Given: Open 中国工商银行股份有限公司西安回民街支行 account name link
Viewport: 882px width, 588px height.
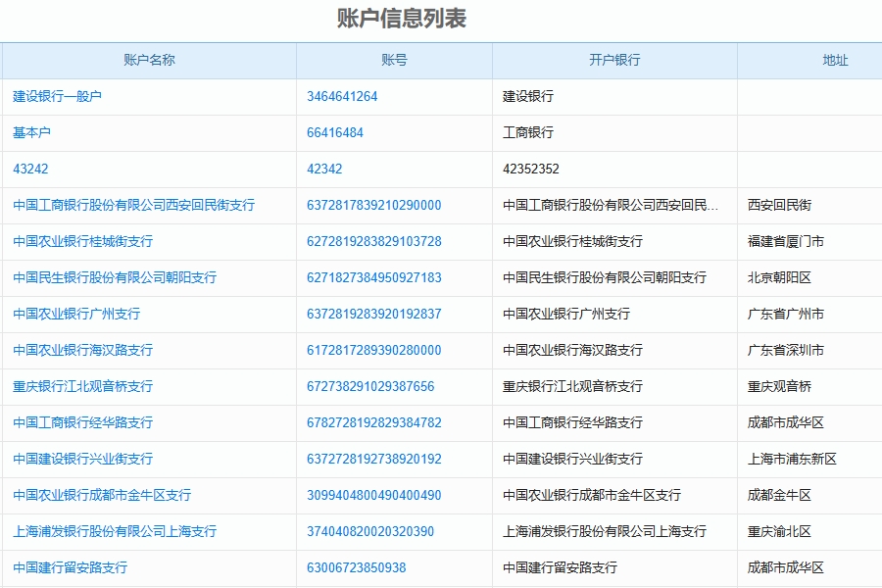Looking at the screenshot, I should 134,205.
